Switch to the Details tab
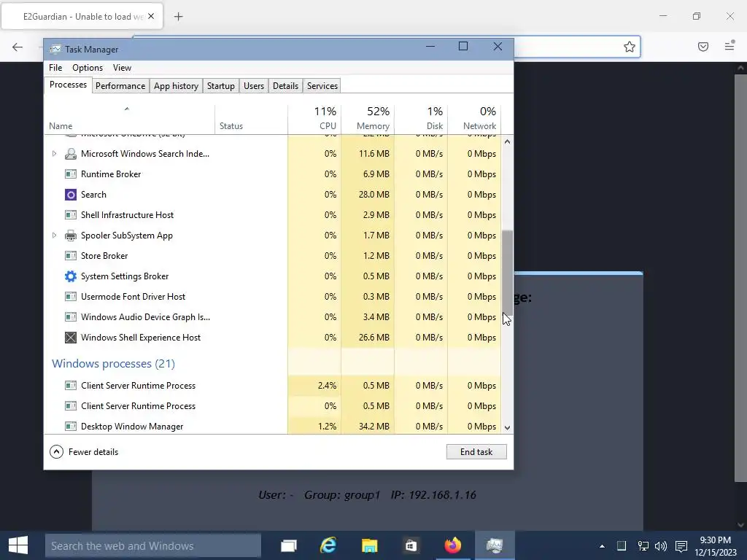 [x=285, y=86]
